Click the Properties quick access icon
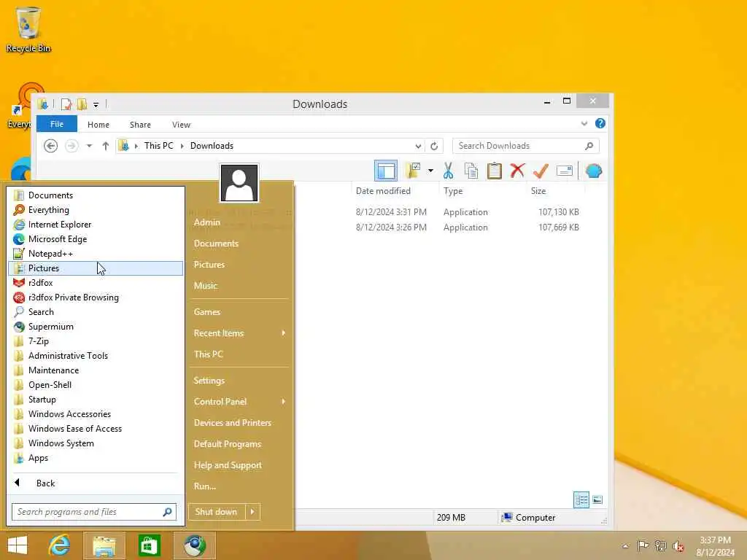Viewport: 747px width, 560px height. (x=66, y=104)
